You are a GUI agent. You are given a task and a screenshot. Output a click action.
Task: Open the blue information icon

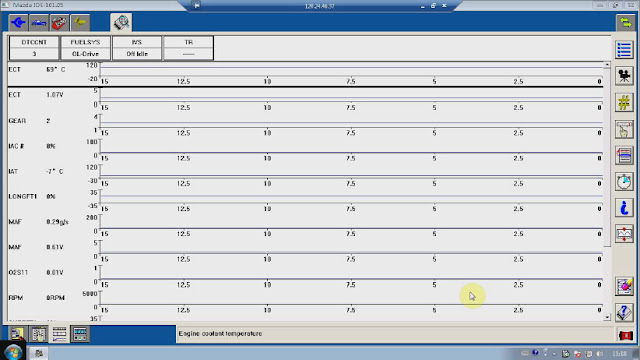pos(624,208)
